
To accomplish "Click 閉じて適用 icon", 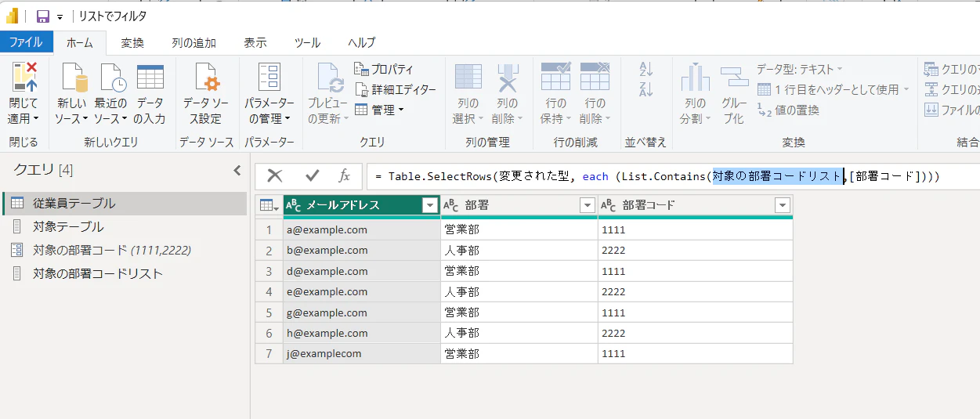I will (24, 78).
